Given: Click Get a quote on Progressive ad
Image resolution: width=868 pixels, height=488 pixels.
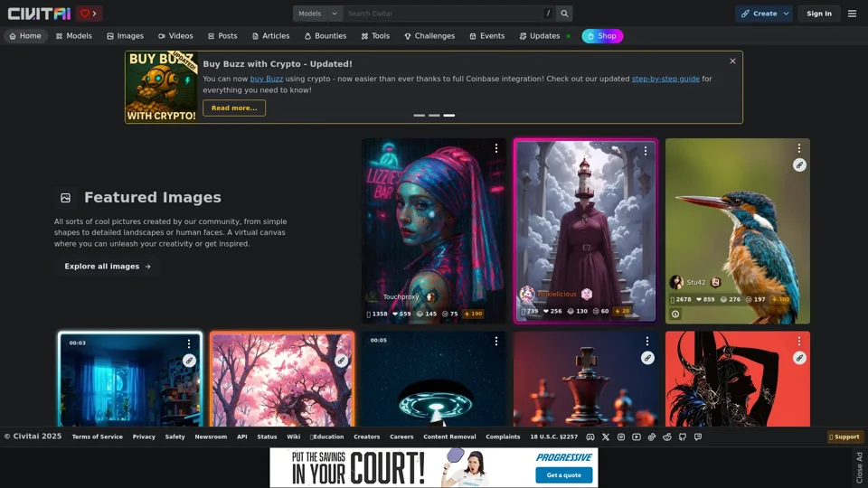Looking at the screenshot, I should pos(563,474).
